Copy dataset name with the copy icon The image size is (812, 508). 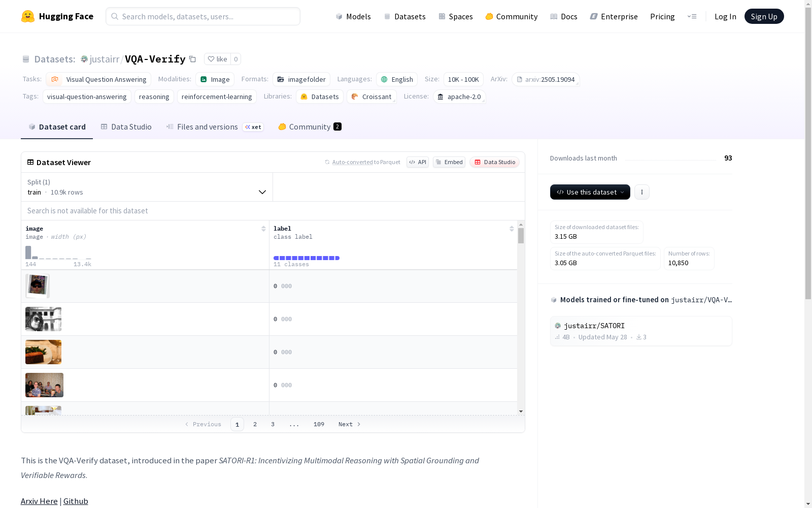192,59
